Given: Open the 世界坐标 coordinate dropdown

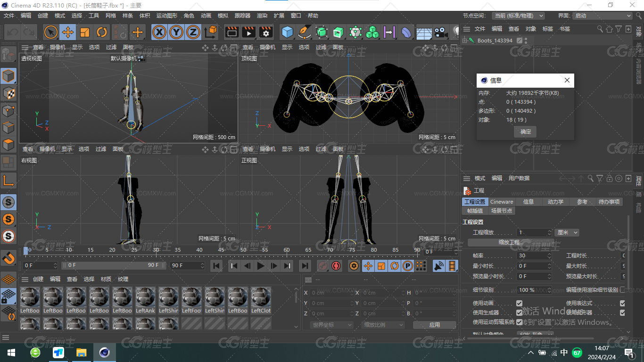Looking at the screenshot, I should point(332,325).
